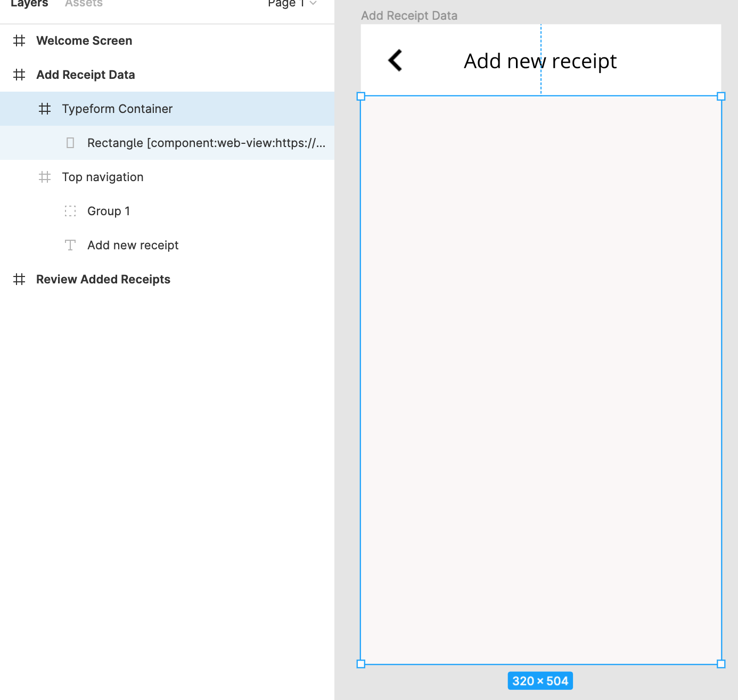Select the Welcome Screen frame layer
Image resolution: width=738 pixels, height=700 pixels.
pos(167,40)
